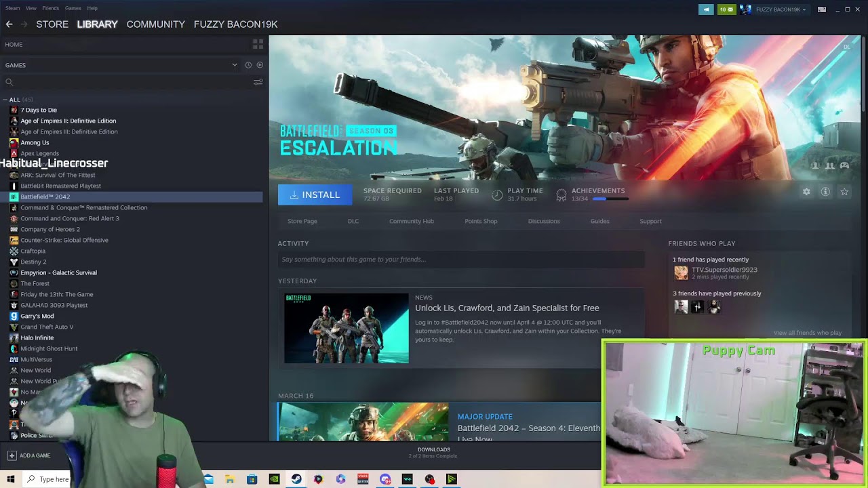868x488 pixels.
Task: Open Battlefield 2042 game info icon
Action: [825, 192]
